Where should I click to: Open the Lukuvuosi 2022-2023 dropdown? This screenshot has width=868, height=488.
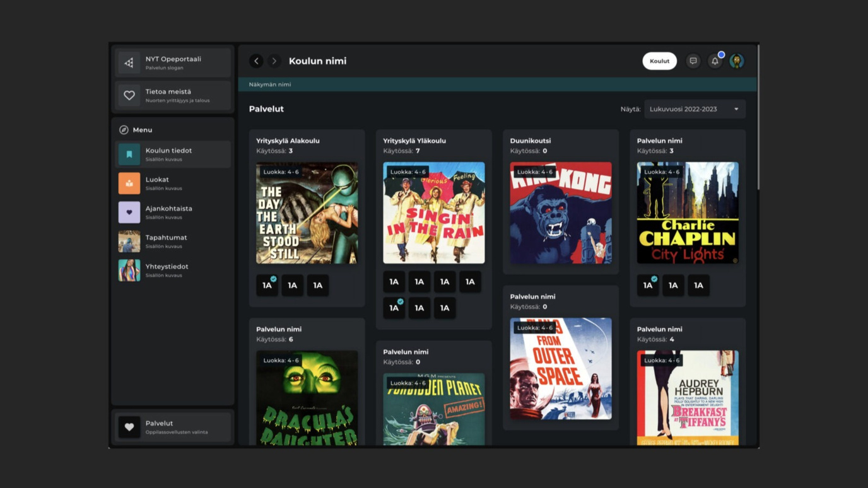pos(695,109)
